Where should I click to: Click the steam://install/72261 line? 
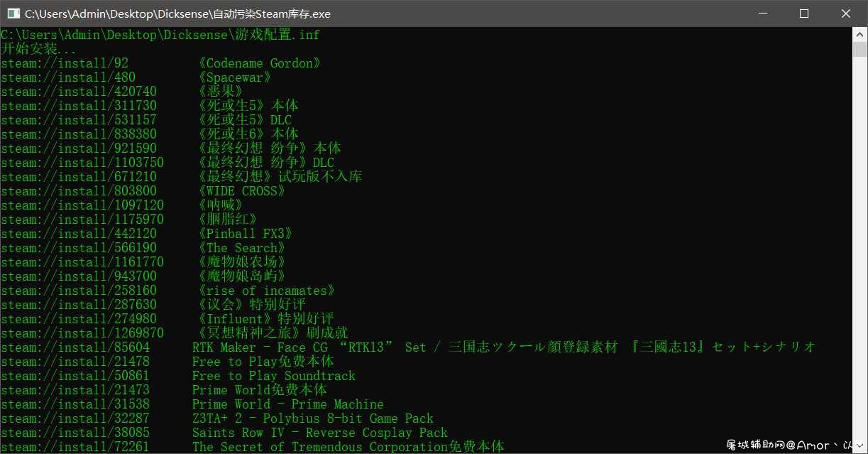tap(75, 447)
